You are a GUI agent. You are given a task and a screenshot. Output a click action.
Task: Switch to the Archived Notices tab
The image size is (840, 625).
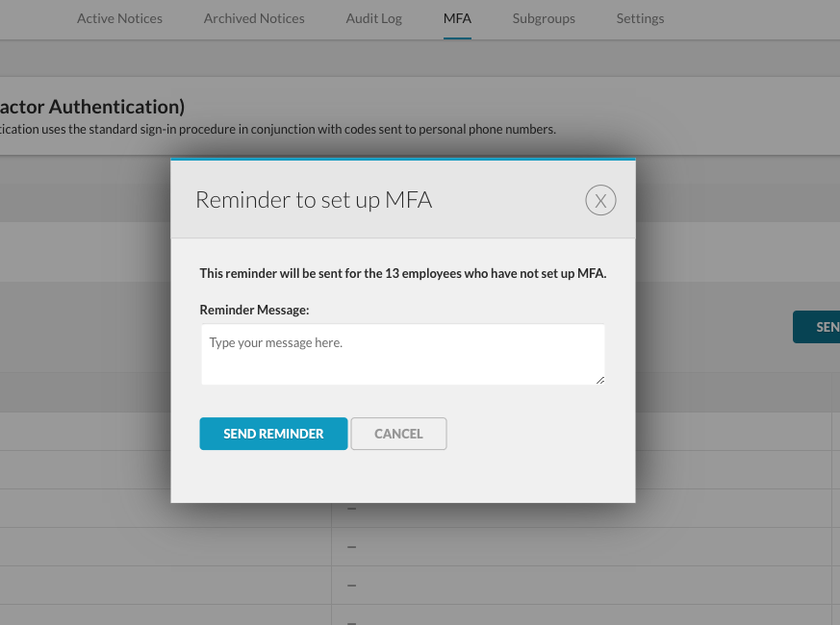pos(254,18)
